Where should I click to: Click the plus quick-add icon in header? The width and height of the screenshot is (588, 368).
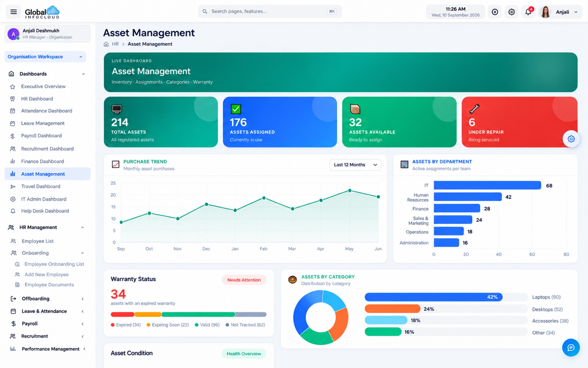[495, 12]
